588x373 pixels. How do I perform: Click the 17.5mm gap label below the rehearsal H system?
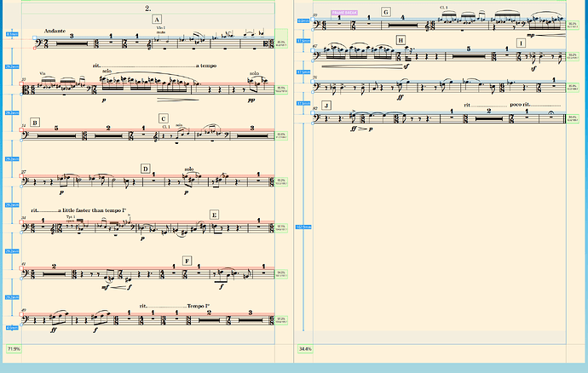click(x=303, y=72)
